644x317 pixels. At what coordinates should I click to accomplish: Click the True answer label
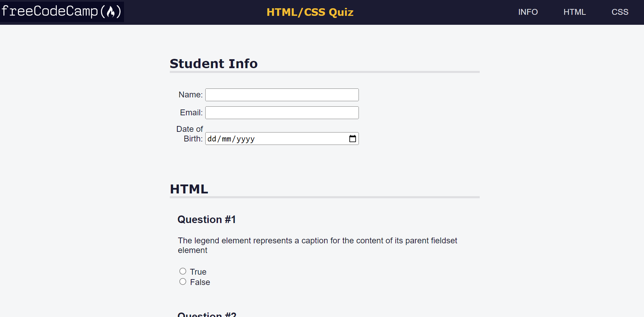(198, 272)
